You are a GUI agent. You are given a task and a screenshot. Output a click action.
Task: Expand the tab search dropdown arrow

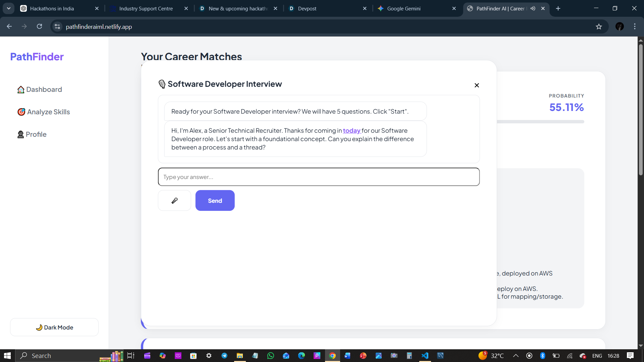point(9,8)
